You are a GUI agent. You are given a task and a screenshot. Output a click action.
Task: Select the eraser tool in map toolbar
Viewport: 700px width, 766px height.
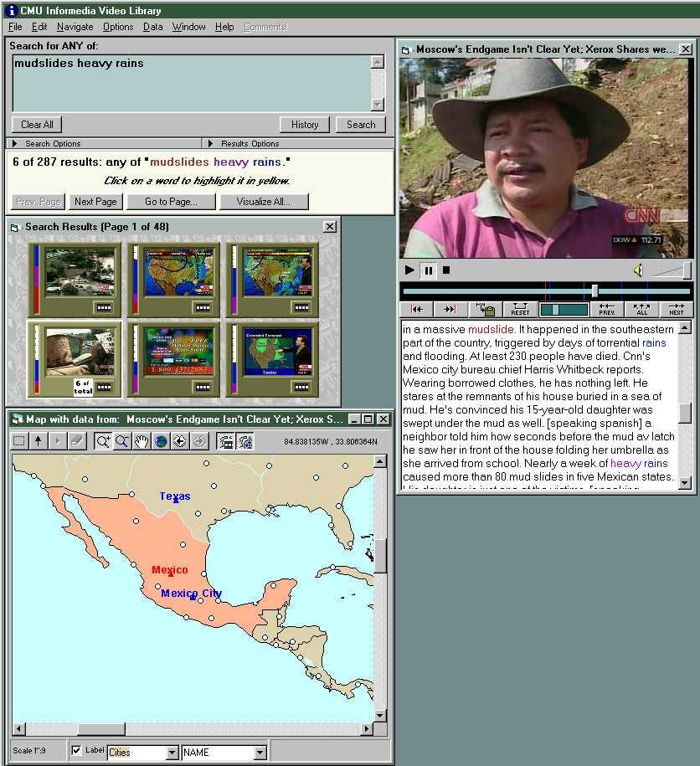[x=77, y=441]
